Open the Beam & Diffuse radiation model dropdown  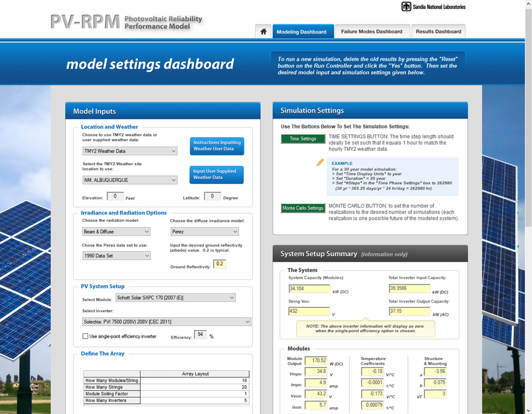click(116, 231)
